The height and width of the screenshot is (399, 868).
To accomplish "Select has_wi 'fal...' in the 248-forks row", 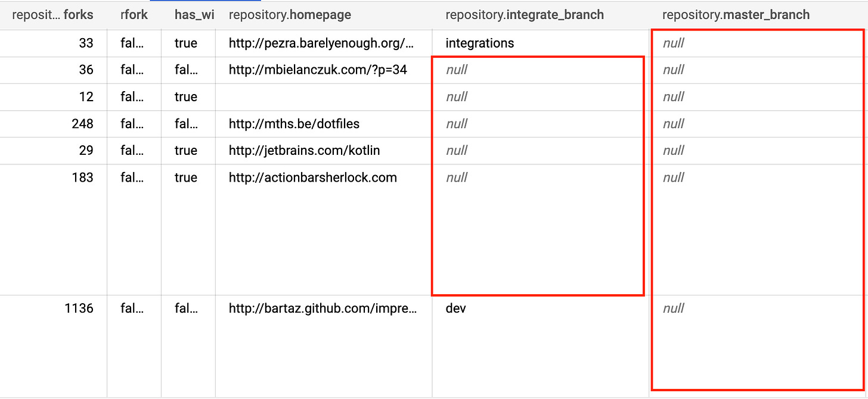I will click(x=186, y=124).
